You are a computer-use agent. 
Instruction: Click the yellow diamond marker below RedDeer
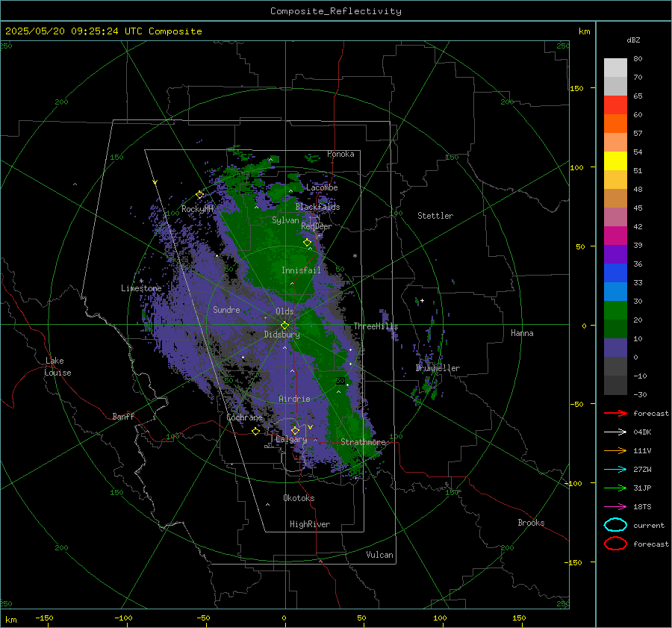click(308, 243)
